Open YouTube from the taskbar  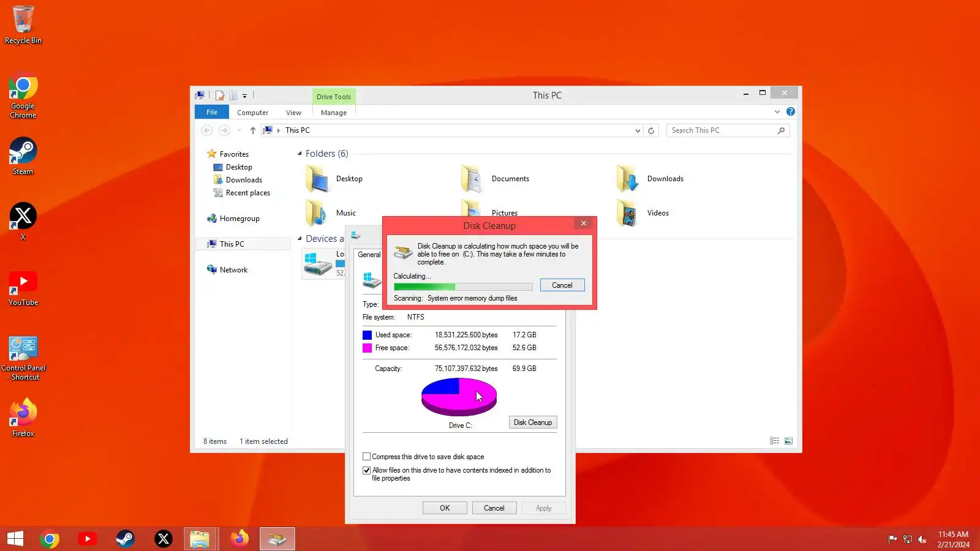coord(88,539)
